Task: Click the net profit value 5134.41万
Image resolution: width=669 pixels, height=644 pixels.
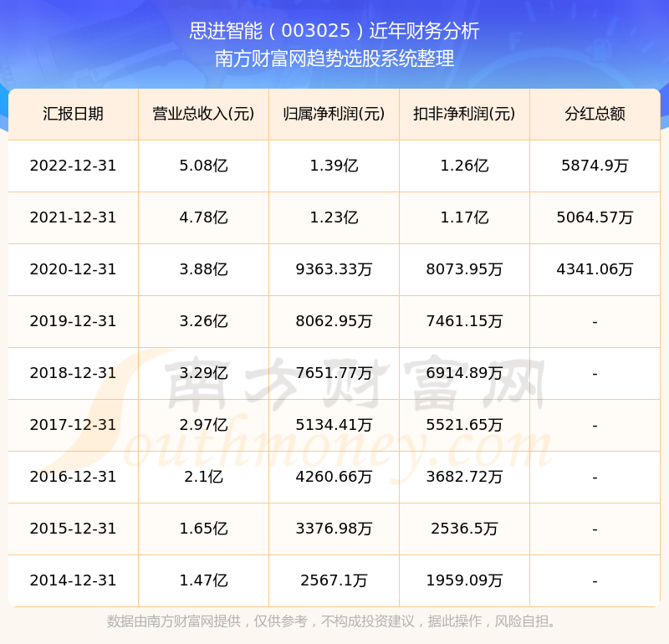Action: [334, 425]
